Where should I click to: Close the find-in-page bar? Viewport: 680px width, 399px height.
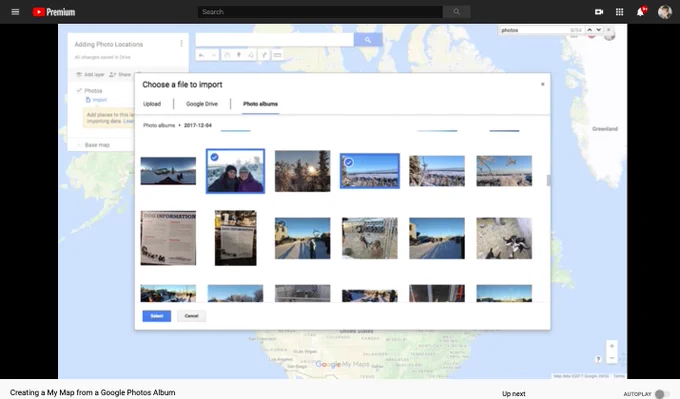[x=608, y=30]
